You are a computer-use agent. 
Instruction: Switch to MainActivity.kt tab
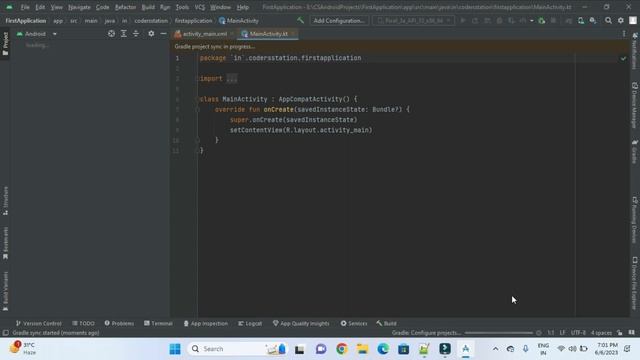[x=268, y=34]
